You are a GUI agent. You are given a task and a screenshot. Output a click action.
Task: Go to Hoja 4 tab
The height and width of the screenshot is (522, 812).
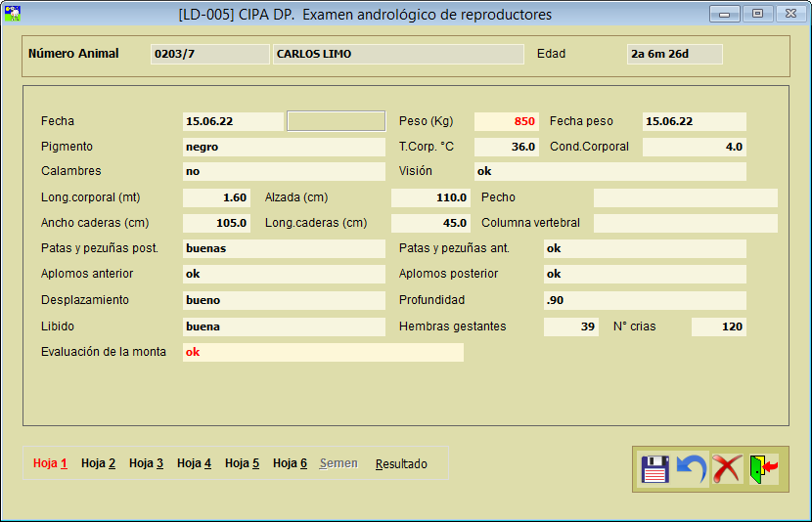[194, 463]
